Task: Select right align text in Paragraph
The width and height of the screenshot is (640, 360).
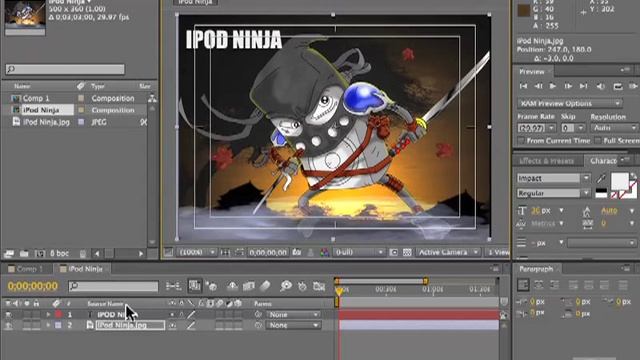Action: click(x=554, y=285)
